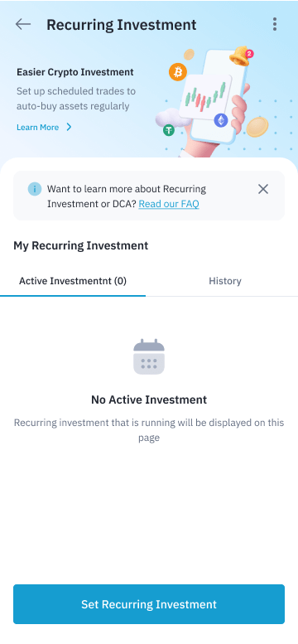This screenshot has height=644, width=298.
Task: Click the blue info circle icon
Action: coord(35,189)
